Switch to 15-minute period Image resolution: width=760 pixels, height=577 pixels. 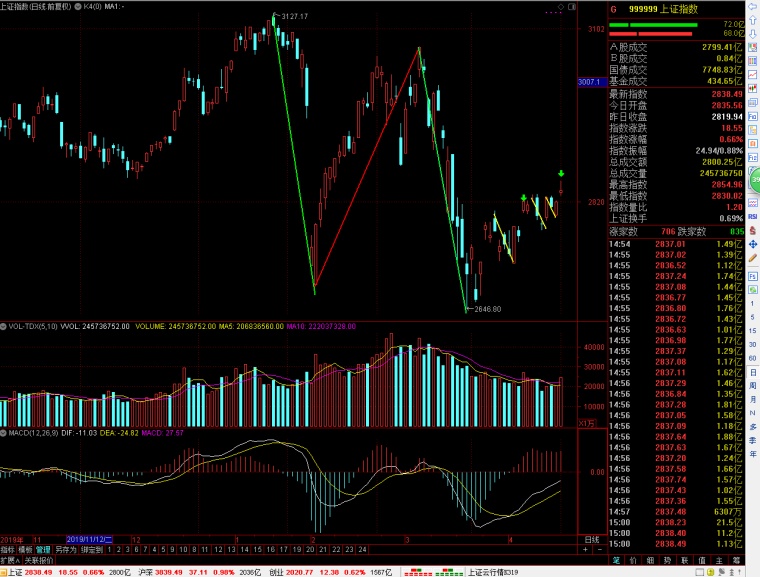[753, 331]
